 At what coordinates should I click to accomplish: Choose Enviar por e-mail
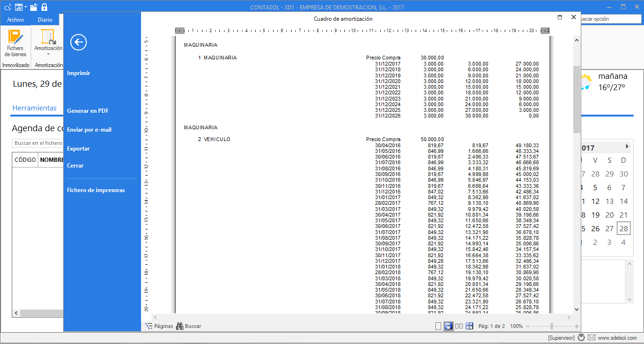90,130
